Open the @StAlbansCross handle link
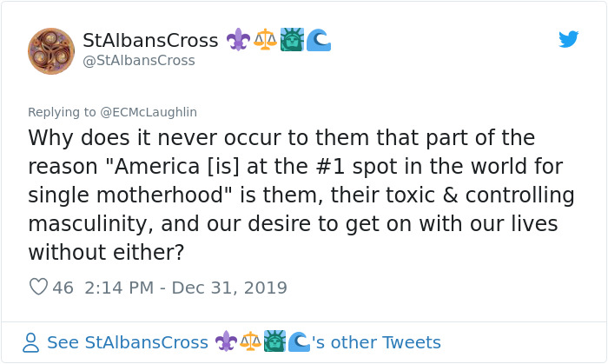The image size is (608, 364). coord(139,61)
